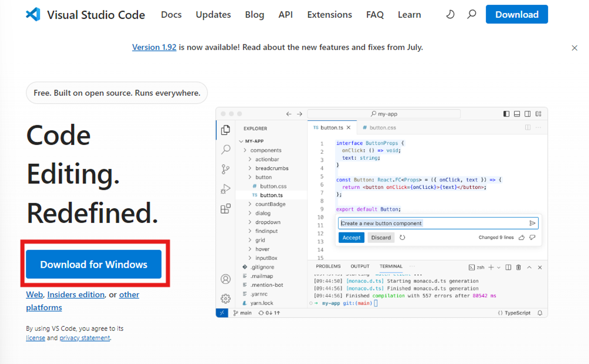The width and height of the screenshot is (589, 364).
Task: Dismiss the Version 1.92 announcement banner
Action: 574,48
